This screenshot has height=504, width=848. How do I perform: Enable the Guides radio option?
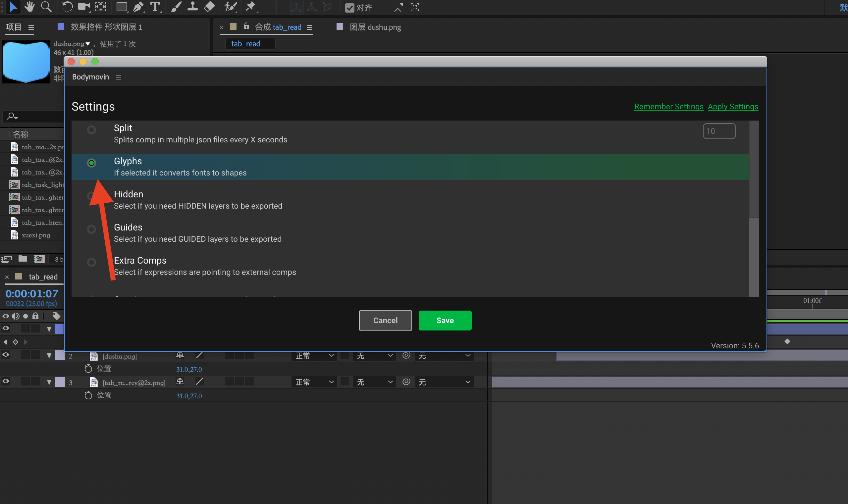[91, 229]
